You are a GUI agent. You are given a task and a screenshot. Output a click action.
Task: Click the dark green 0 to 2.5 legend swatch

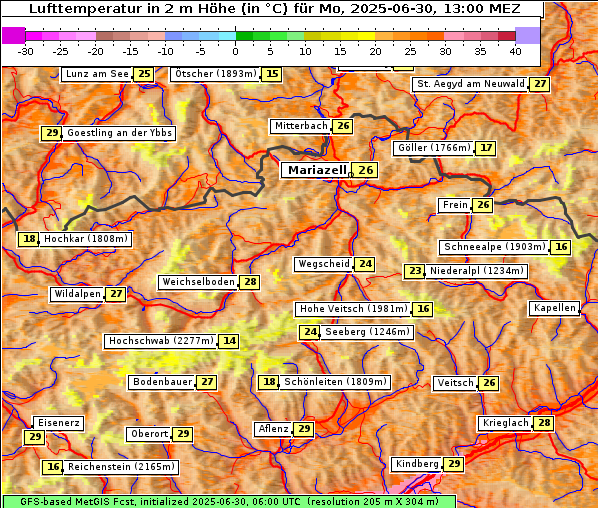pos(244,36)
